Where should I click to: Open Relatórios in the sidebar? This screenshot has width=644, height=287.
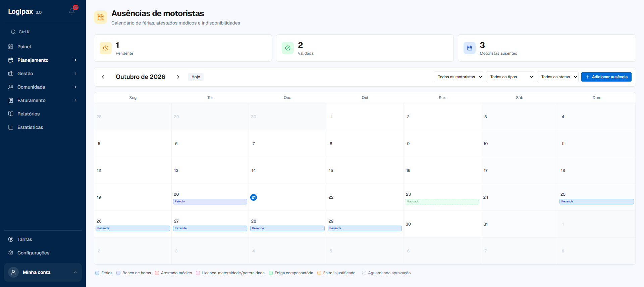43,114
